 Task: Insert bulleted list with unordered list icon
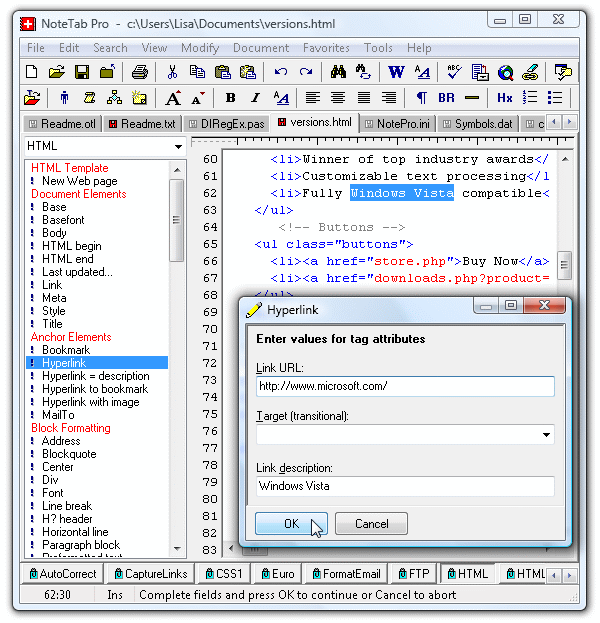[x=555, y=98]
